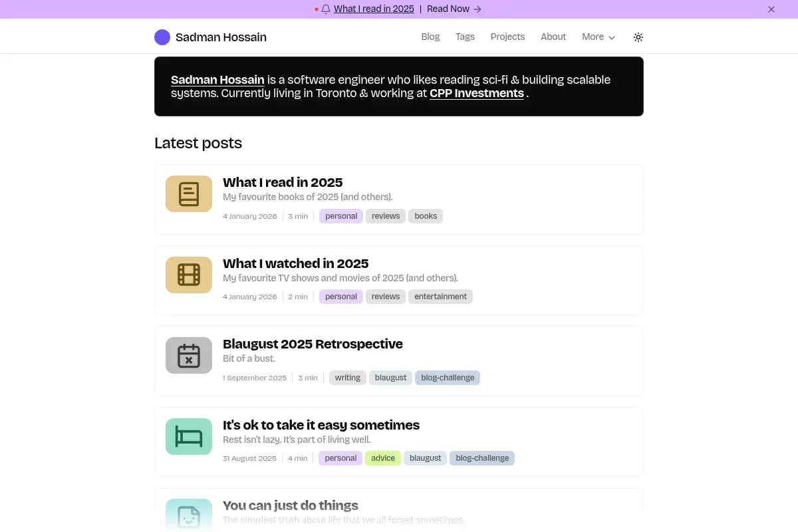This screenshot has width=798, height=532.
Task: Click the bell icon in announcement banner
Action: 326,9
